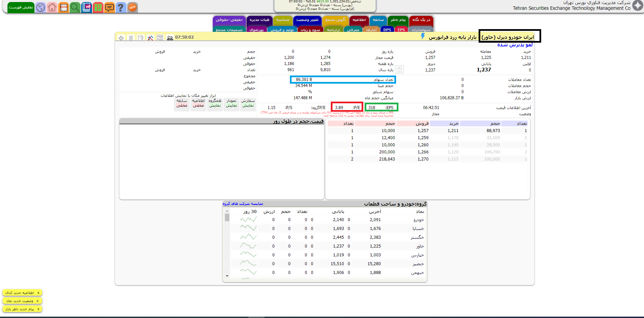Click the لغو پذیرش شده link
Screen dimensions: 644x318
pyautogui.click(x=515, y=45)
